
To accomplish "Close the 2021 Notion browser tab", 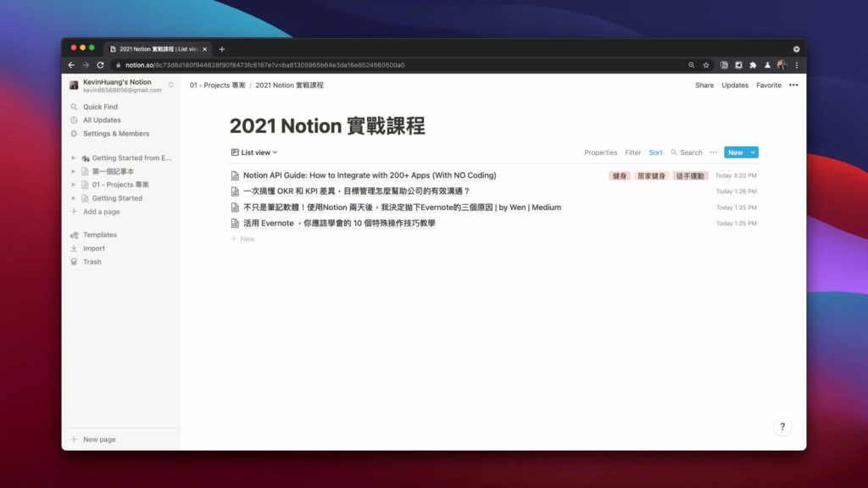I will (204, 49).
